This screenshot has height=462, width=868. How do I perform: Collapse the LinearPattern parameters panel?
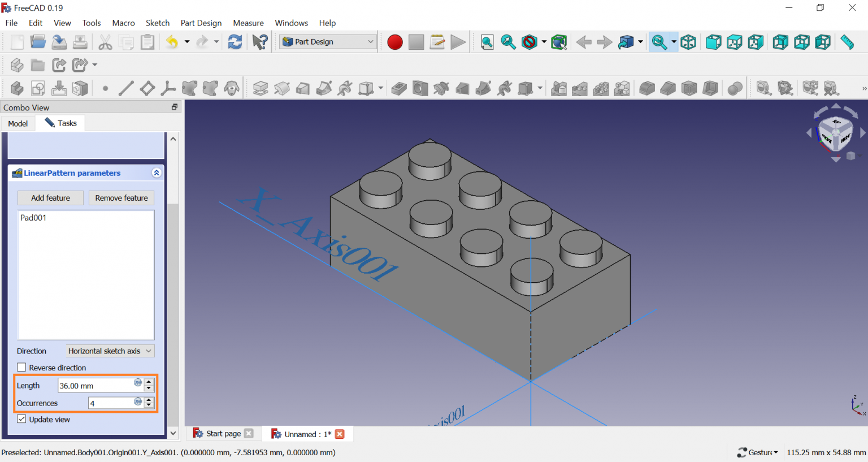[157, 173]
